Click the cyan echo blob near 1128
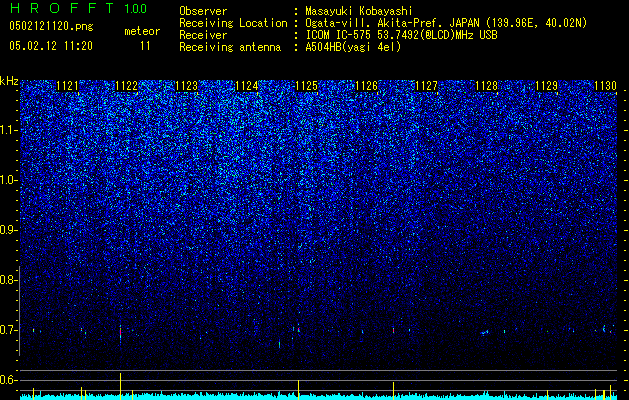Viewport: 629px width, 400px height. (484, 332)
